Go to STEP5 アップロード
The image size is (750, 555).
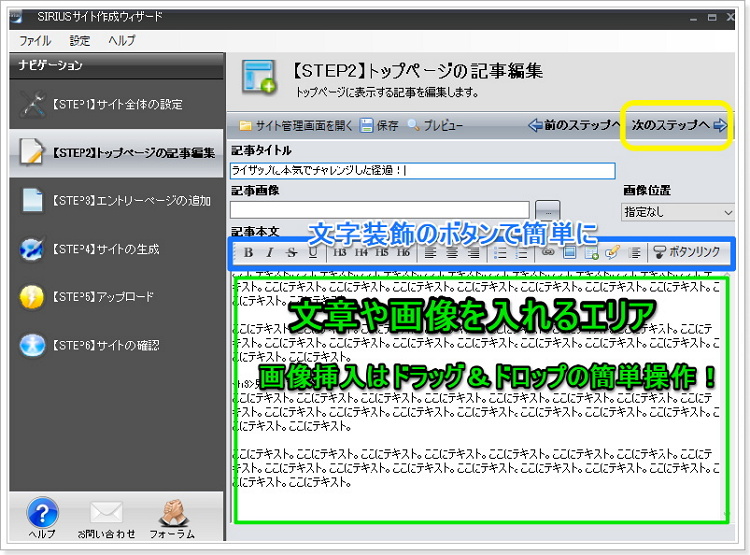[x=116, y=297]
